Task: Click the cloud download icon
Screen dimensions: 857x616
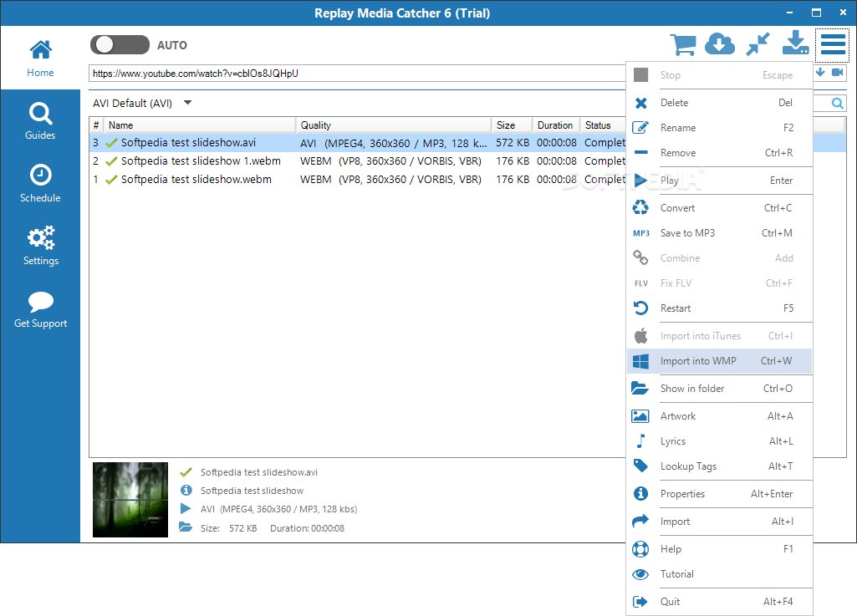Action: coord(720,44)
